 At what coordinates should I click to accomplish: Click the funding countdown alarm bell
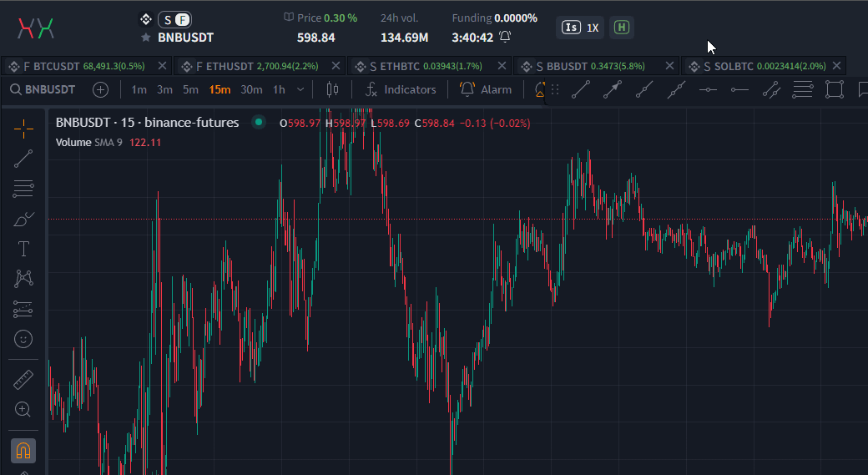pos(505,37)
